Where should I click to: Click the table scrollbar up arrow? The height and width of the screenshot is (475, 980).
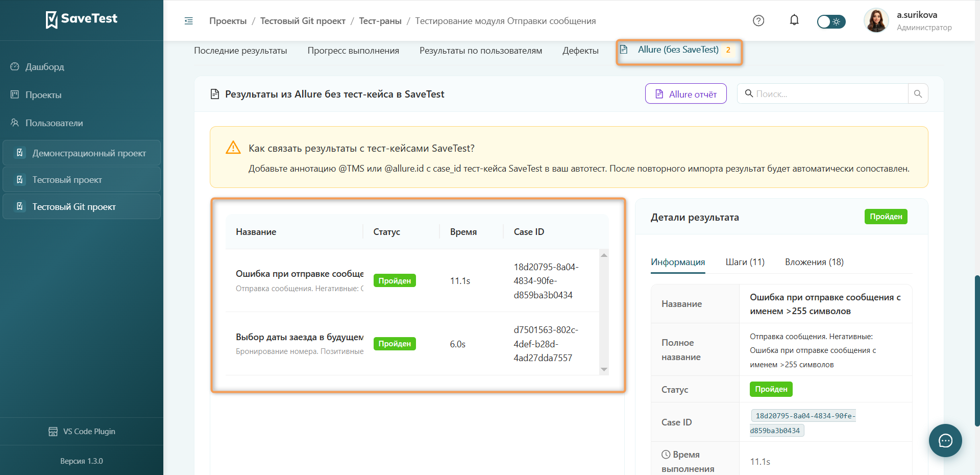pos(604,255)
